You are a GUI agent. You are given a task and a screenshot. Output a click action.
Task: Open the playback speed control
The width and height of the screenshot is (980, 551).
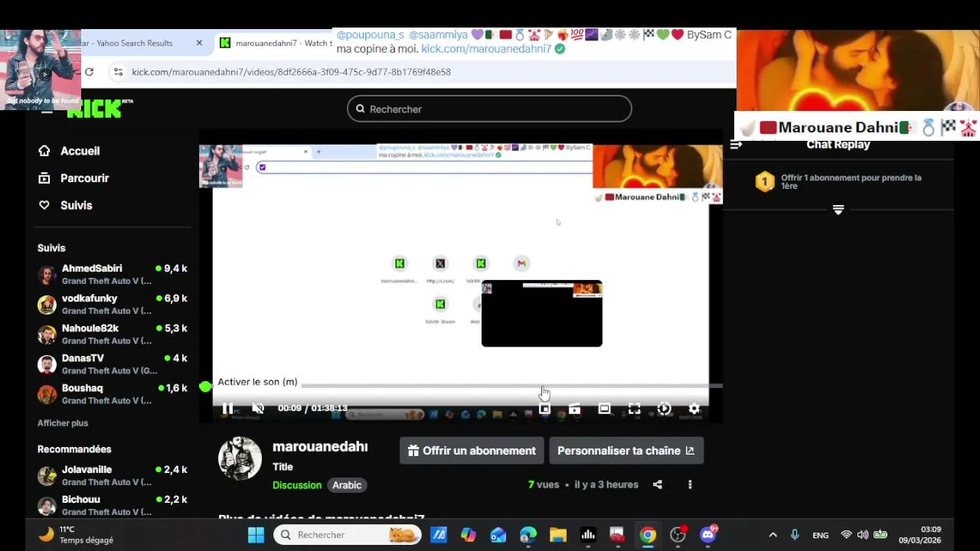[x=664, y=409]
